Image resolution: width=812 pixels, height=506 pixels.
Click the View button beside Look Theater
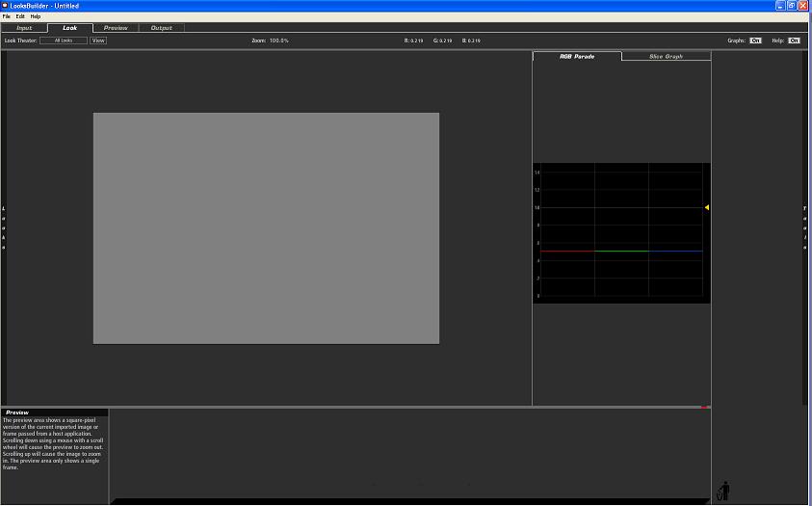coord(98,40)
